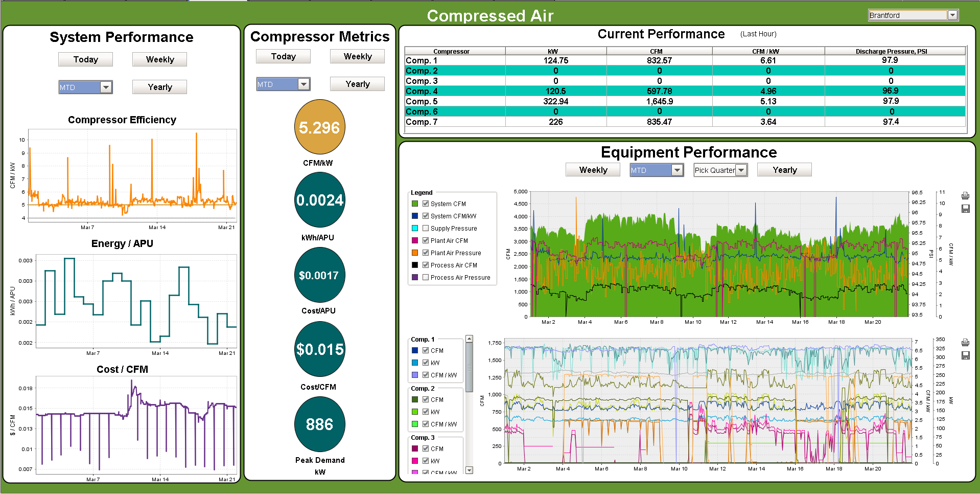Uncheck Comp. 2 CFM / kW checkbox
Screen dimensions: 980x494
[x=426, y=424]
